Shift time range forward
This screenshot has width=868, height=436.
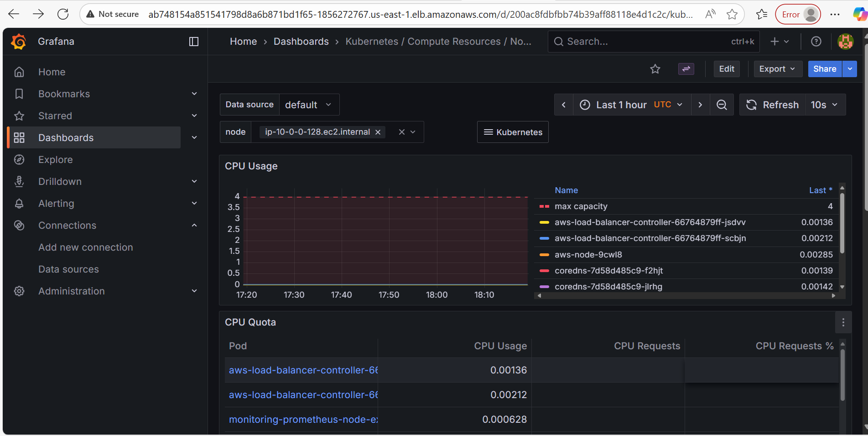700,105
